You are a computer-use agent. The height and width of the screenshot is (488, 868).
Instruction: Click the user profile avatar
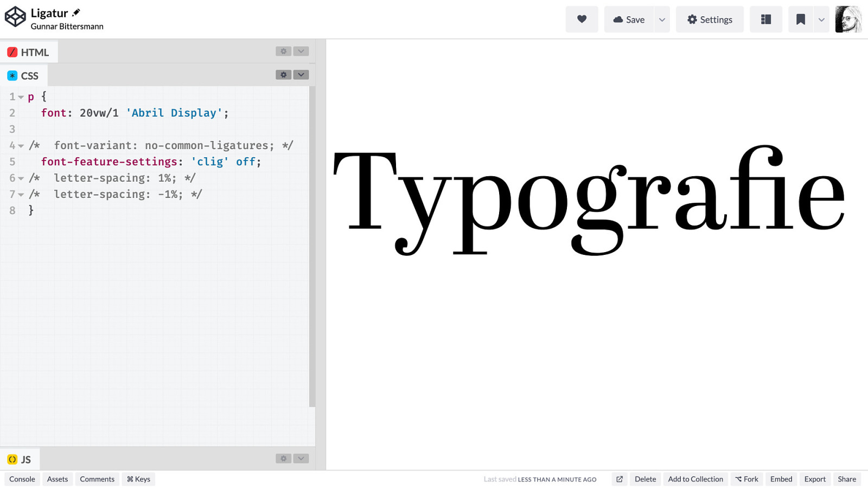[x=848, y=20]
